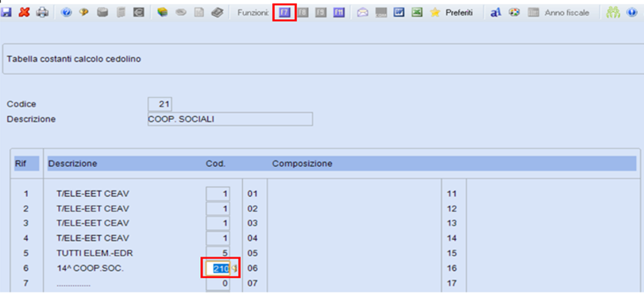Click the Cod. field containing 210
Image resolution: width=644 pixels, height=294 pixels.
[x=218, y=269]
